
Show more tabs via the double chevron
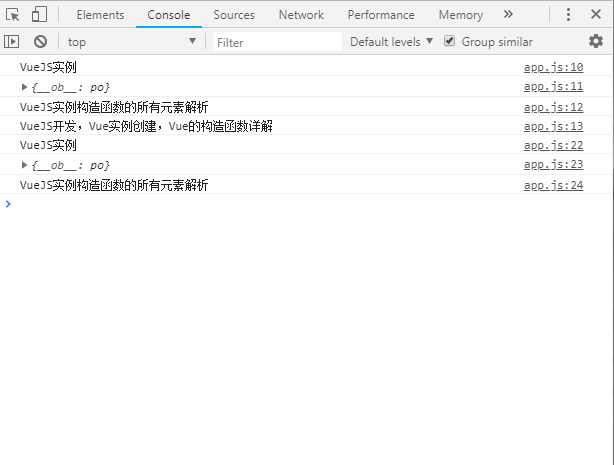508,14
